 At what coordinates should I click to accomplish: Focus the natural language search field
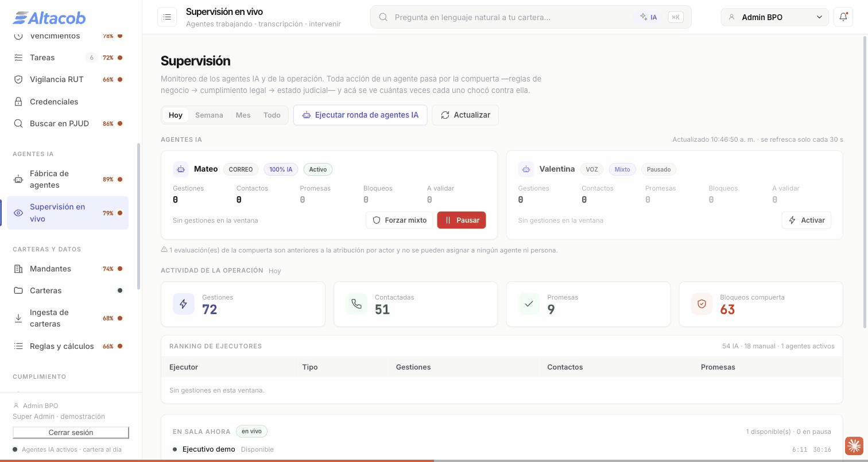click(x=531, y=17)
